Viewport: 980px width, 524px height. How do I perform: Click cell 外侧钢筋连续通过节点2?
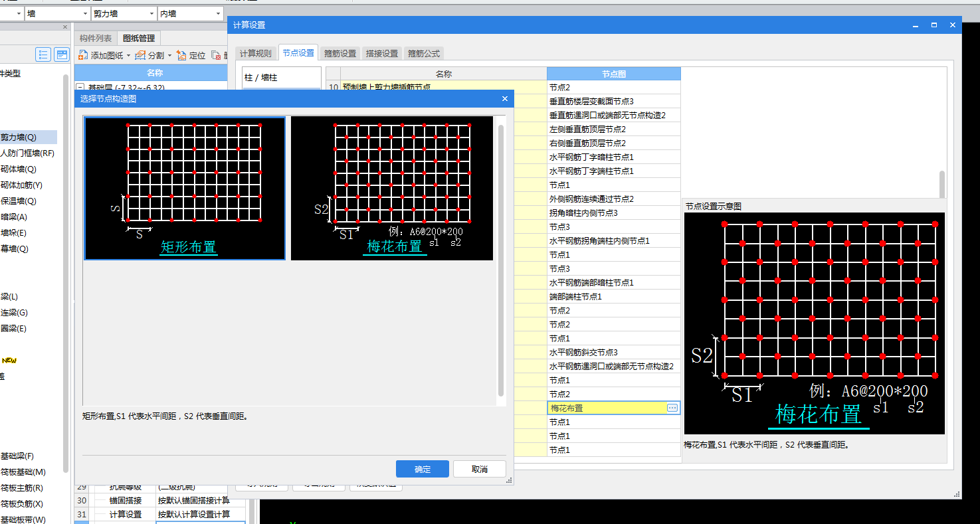pos(613,199)
